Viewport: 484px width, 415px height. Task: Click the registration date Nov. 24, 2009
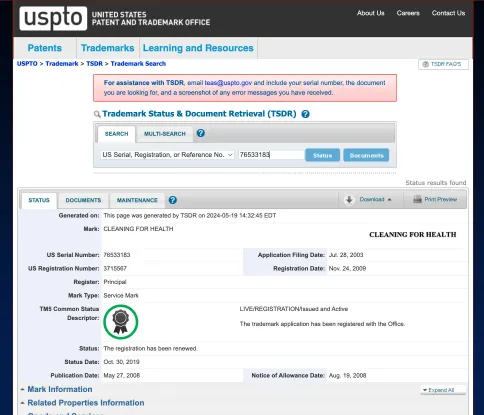point(347,268)
